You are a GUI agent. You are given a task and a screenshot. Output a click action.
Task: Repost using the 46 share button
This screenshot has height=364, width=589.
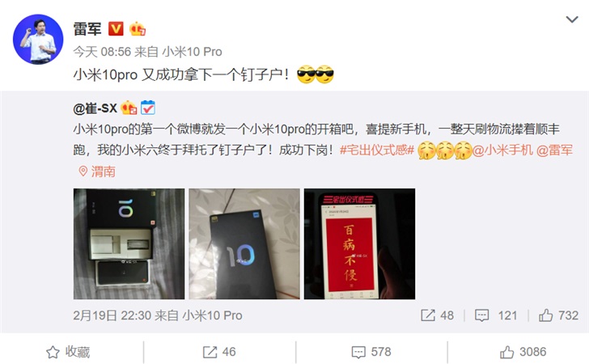(x=219, y=352)
